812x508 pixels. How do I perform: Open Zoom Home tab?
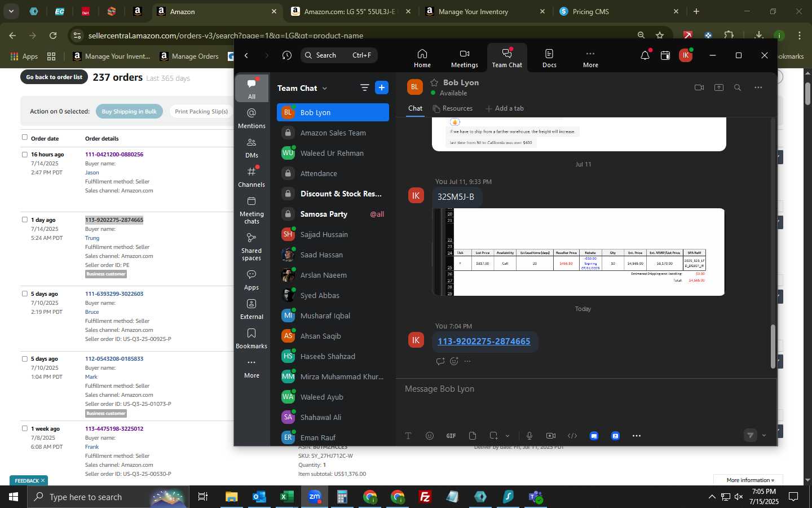click(422, 58)
